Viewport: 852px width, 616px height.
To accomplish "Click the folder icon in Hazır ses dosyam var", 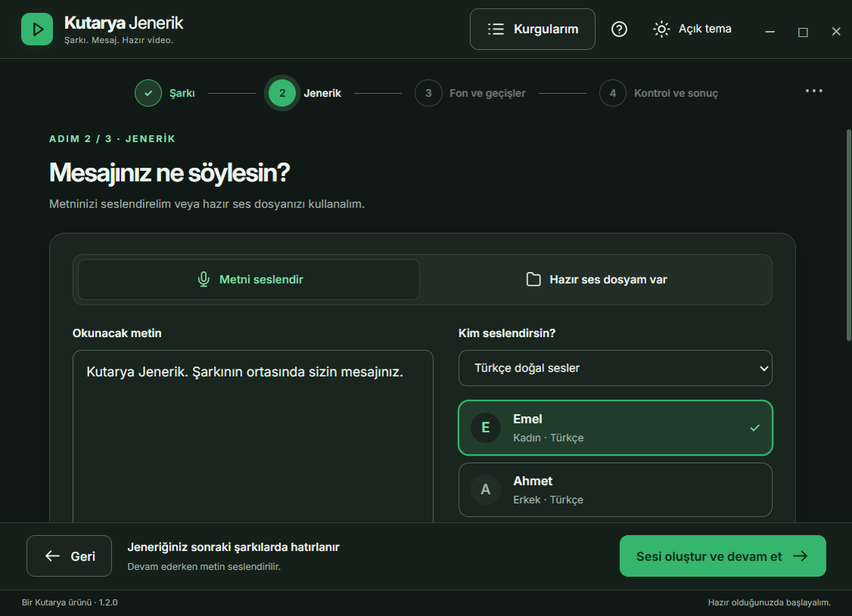I will click(x=534, y=279).
